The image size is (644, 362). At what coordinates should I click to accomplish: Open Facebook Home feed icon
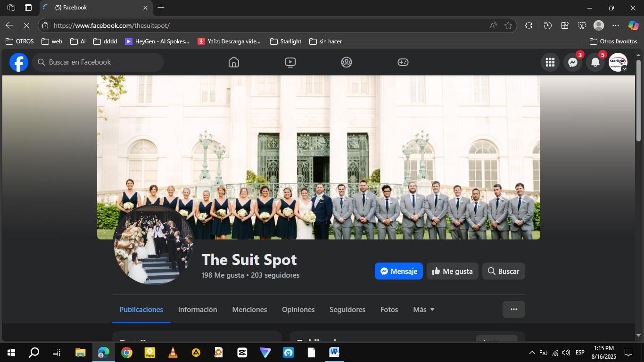[233, 62]
